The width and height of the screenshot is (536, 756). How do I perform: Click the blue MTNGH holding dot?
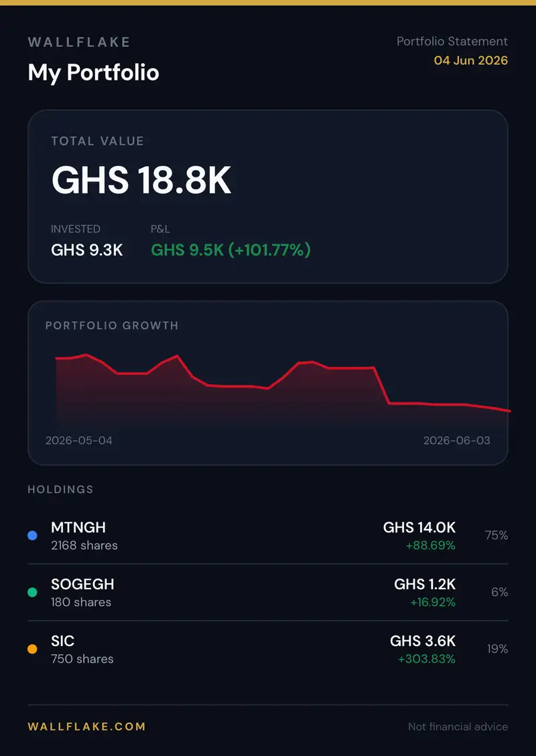pyautogui.click(x=32, y=536)
